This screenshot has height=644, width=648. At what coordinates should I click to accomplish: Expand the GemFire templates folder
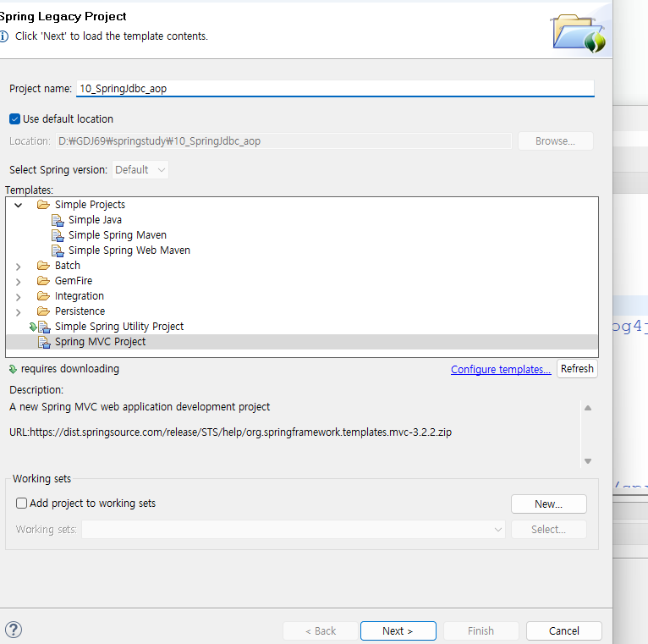tap(18, 282)
